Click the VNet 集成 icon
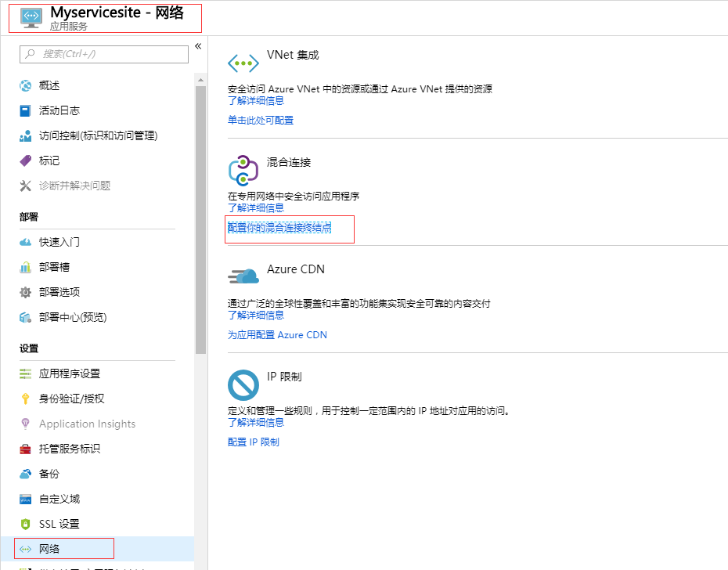This screenshot has width=728, height=570. (x=243, y=63)
